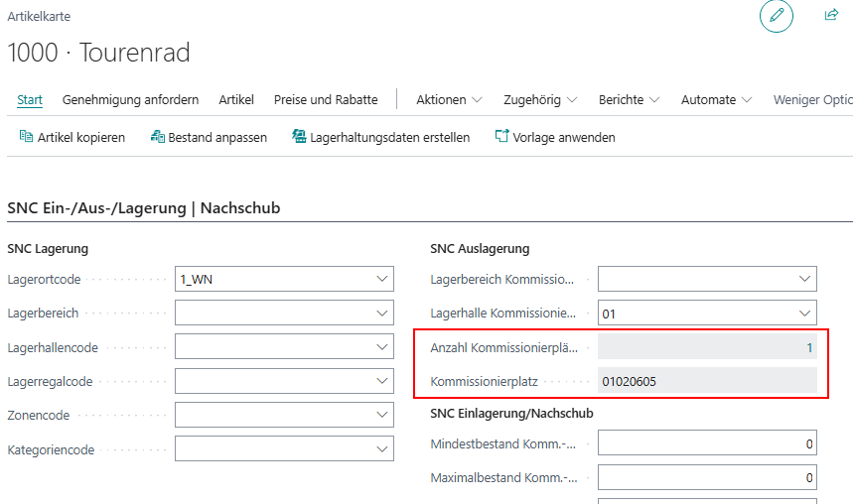The height and width of the screenshot is (504, 853).
Task: Click the pencil edit icon
Action: (777, 16)
